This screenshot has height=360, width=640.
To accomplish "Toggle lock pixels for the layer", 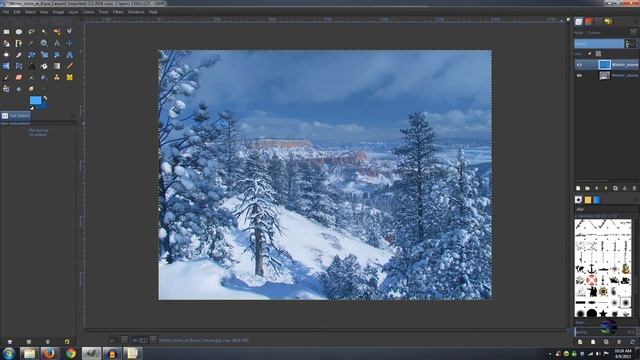I will pyautogui.click(x=589, y=53).
